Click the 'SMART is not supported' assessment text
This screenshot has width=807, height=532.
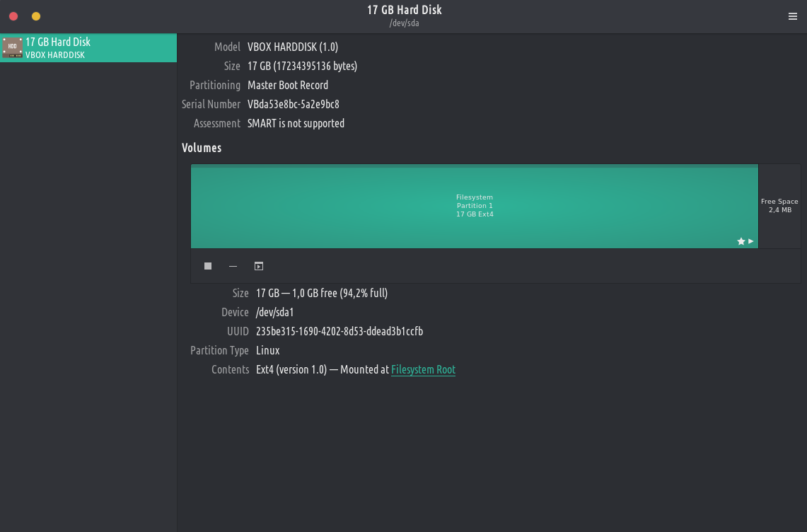(x=296, y=123)
